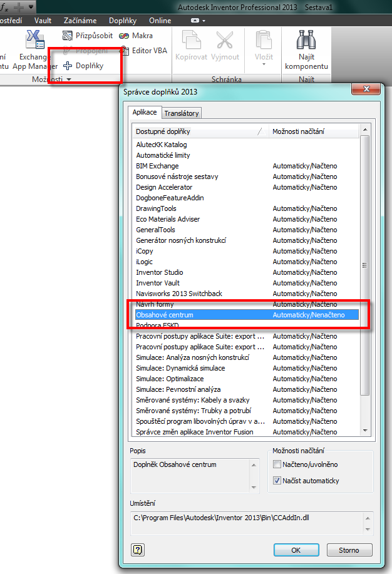Open Makra tool in ribbon

pyautogui.click(x=136, y=36)
